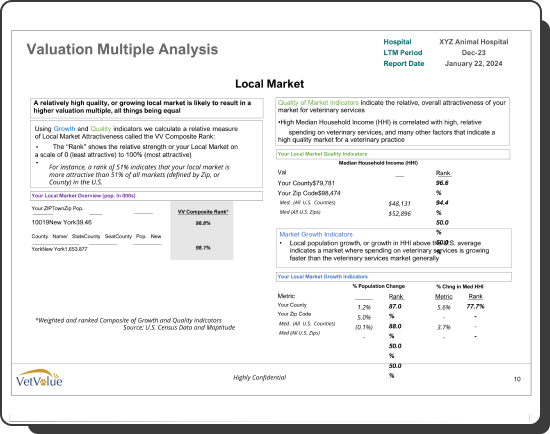Click the 'LTM Period' label
Viewport: 550px width, 434px height.
tap(403, 53)
